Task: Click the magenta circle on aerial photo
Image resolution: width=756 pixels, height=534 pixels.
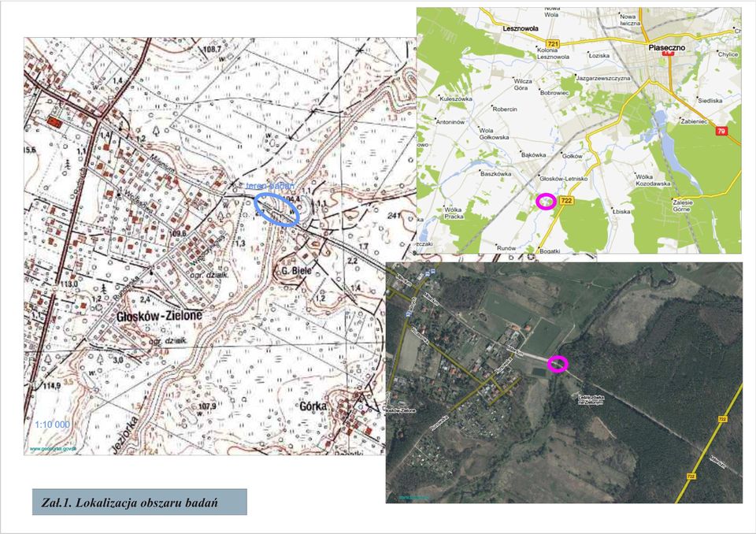Action: [558, 364]
